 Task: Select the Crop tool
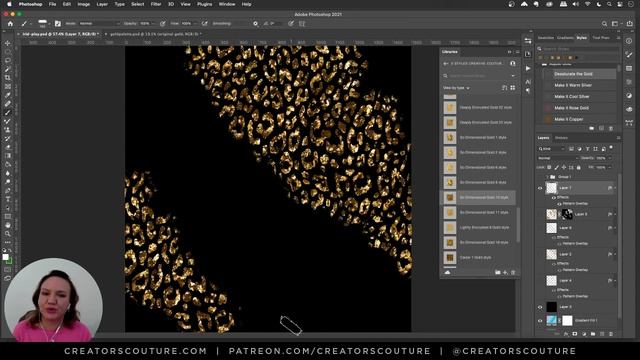click(x=8, y=78)
